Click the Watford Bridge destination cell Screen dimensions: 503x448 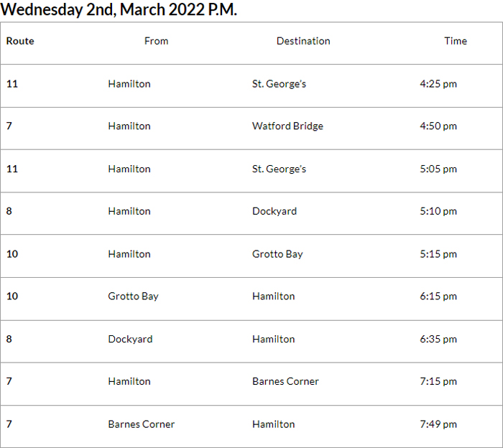[287, 126]
